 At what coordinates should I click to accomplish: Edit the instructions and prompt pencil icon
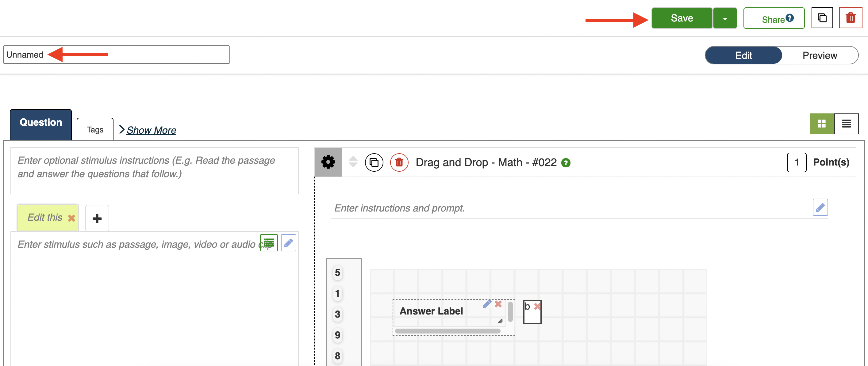coord(820,207)
